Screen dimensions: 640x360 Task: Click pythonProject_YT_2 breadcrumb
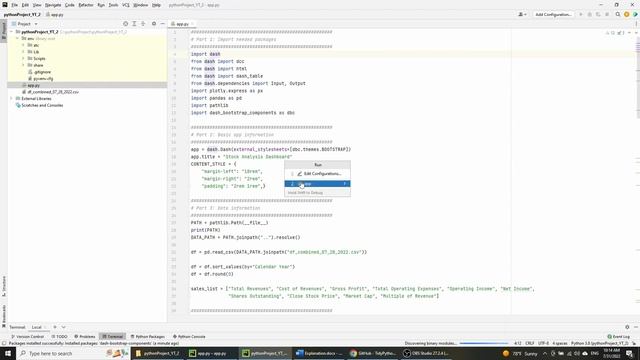[x=22, y=14]
